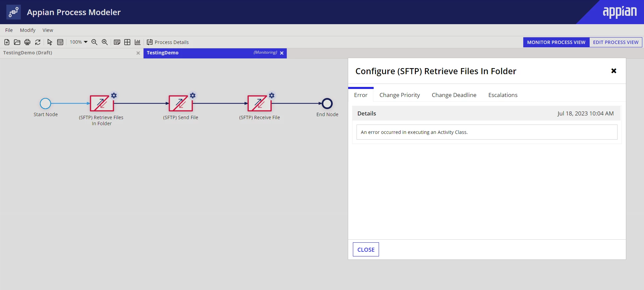
Task: Click the CLOSE button in the dialog
Action: (x=366, y=249)
